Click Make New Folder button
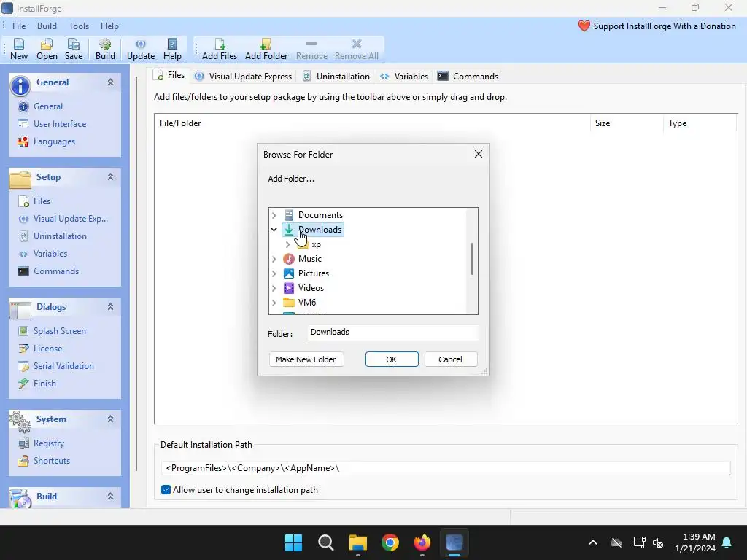This screenshot has width=747, height=560. point(306,359)
